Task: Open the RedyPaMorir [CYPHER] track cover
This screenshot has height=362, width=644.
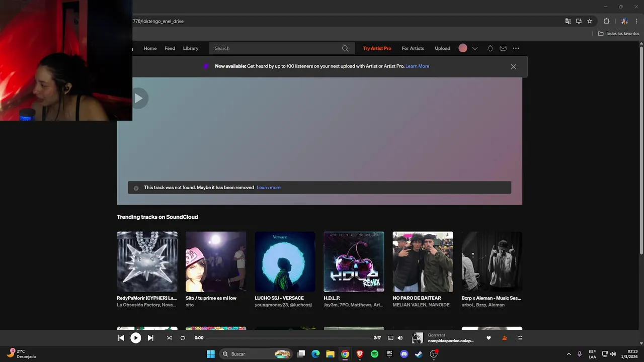Action: tap(147, 261)
